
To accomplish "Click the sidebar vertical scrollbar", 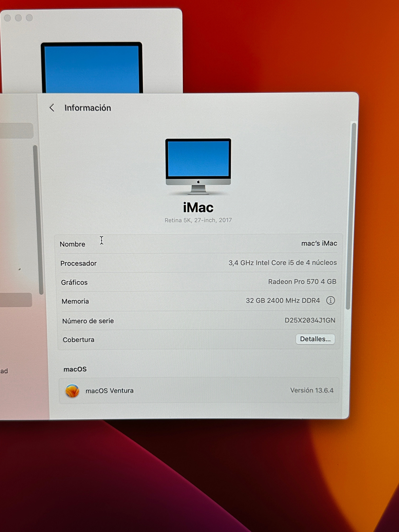I will coord(39,220).
